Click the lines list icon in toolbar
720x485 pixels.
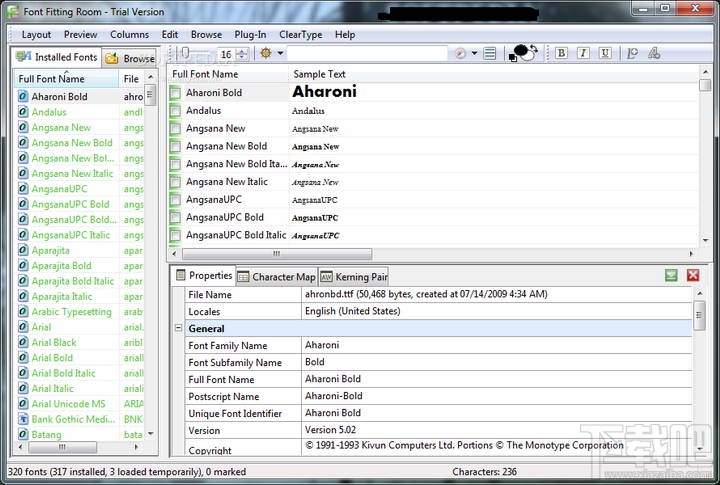click(490, 54)
